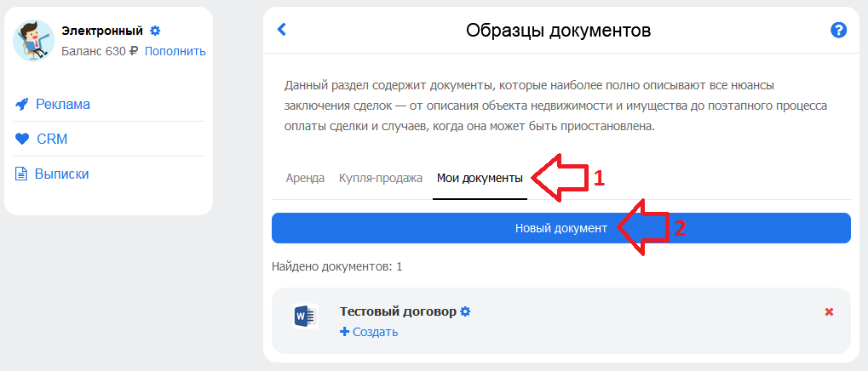This screenshot has height=371, width=868.
Task: Click the heart icon beside CRM
Action: coord(22,140)
